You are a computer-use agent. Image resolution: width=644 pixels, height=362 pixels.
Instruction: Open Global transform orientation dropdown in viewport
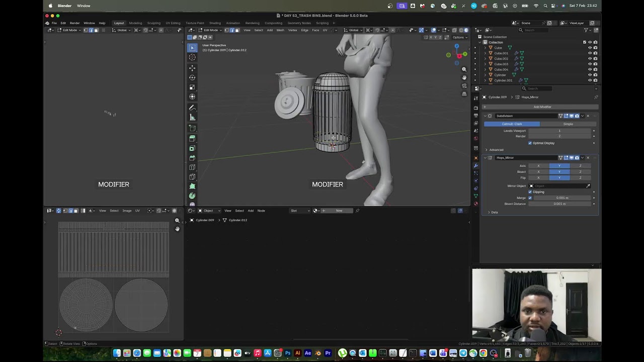click(353, 30)
